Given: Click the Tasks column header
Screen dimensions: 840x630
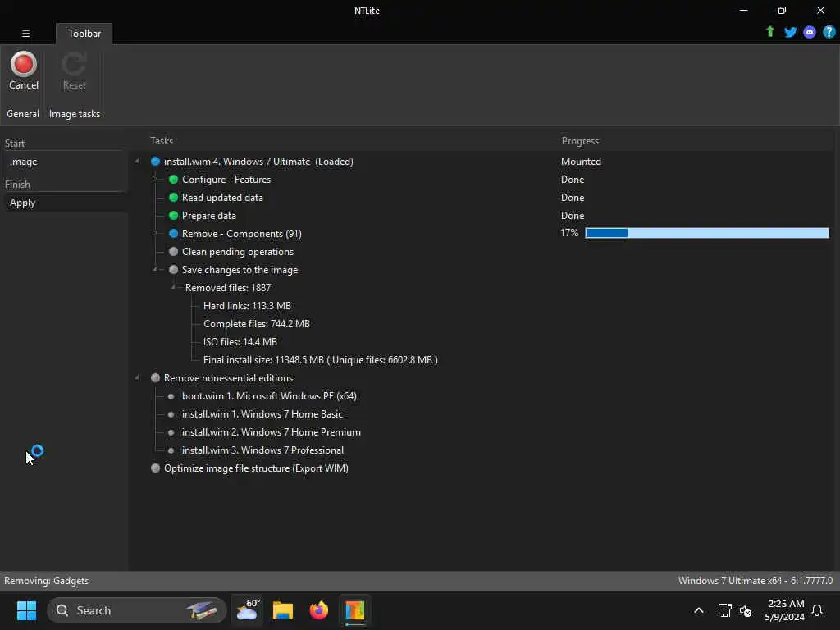Looking at the screenshot, I should [x=162, y=141].
